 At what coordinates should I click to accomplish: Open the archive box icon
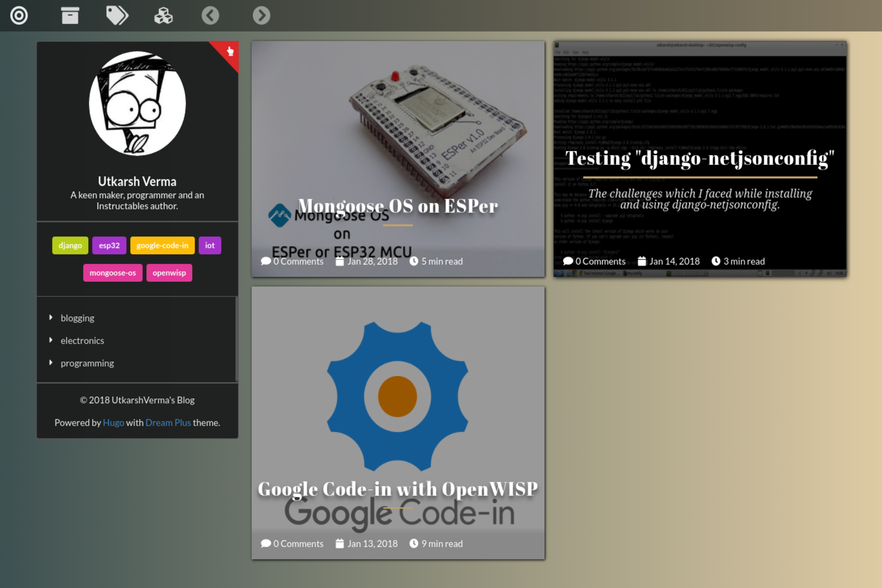70,15
